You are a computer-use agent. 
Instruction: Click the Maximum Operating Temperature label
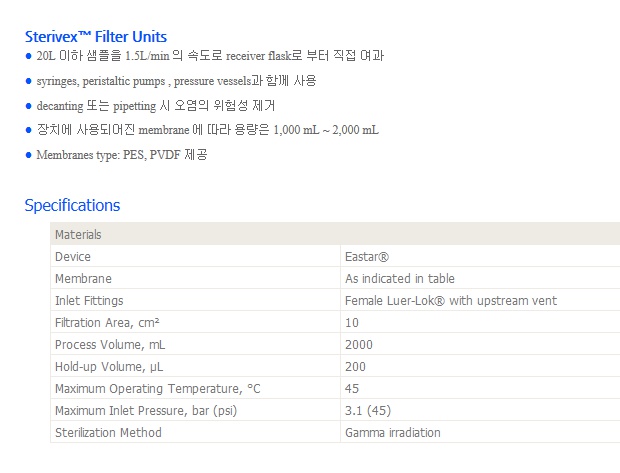147,389
